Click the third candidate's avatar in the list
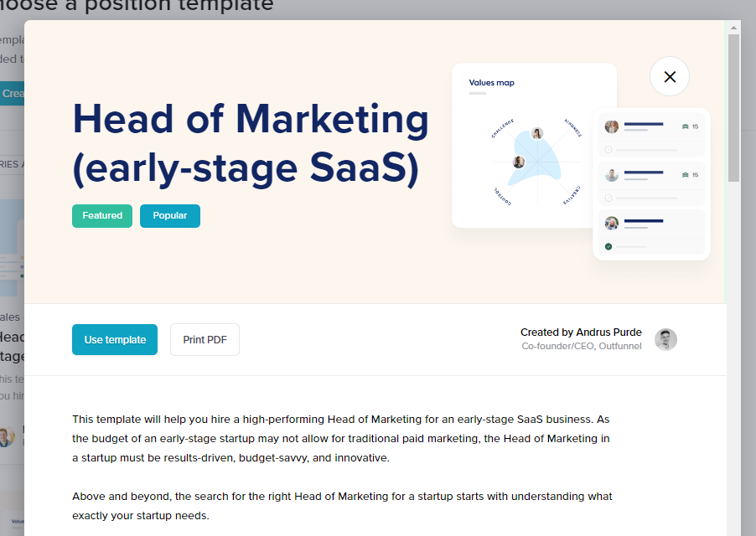 (x=612, y=223)
